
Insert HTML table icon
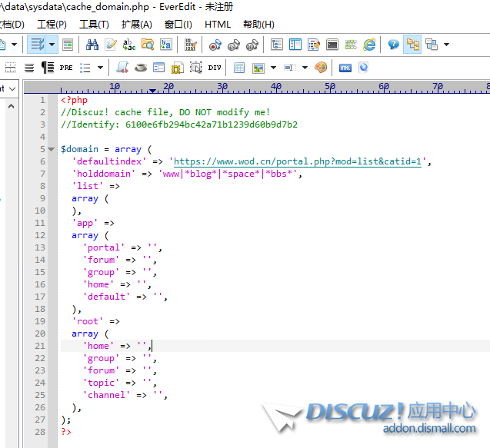tap(239, 68)
